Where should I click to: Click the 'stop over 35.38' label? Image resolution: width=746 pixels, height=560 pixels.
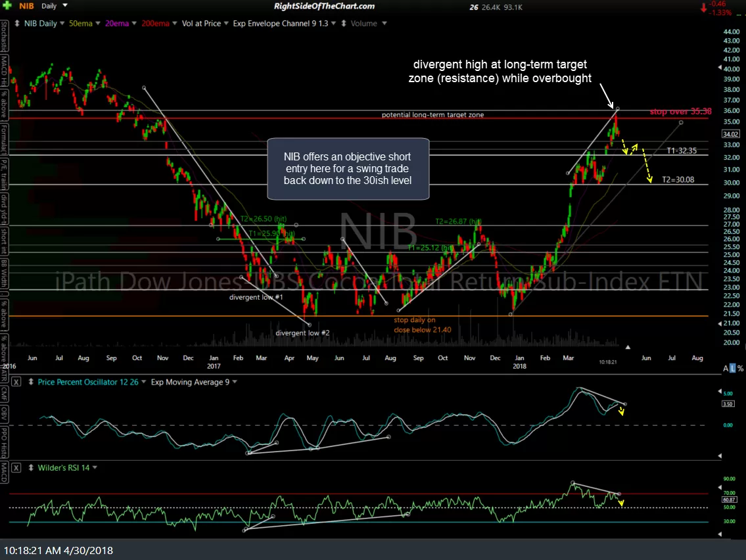coord(680,111)
